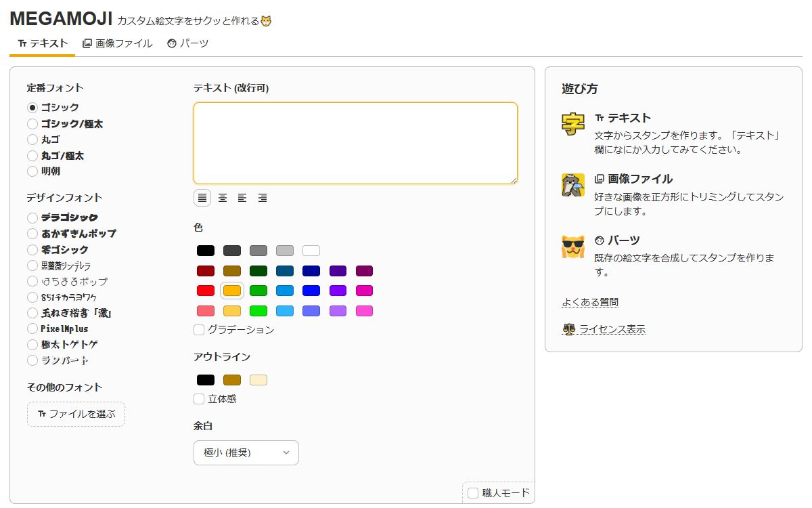This screenshot has height=508, width=812.
Task: Click the sunglasses cat パーツ icon
Action: [573, 247]
